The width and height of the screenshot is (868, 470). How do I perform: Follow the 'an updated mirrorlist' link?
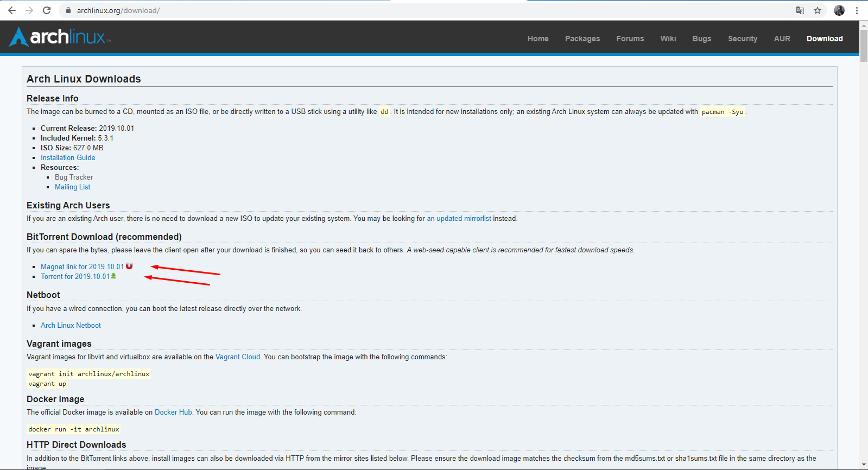[x=459, y=218]
